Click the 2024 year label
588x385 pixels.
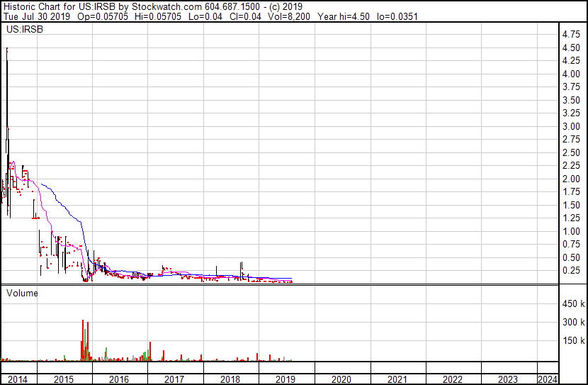(548, 379)
